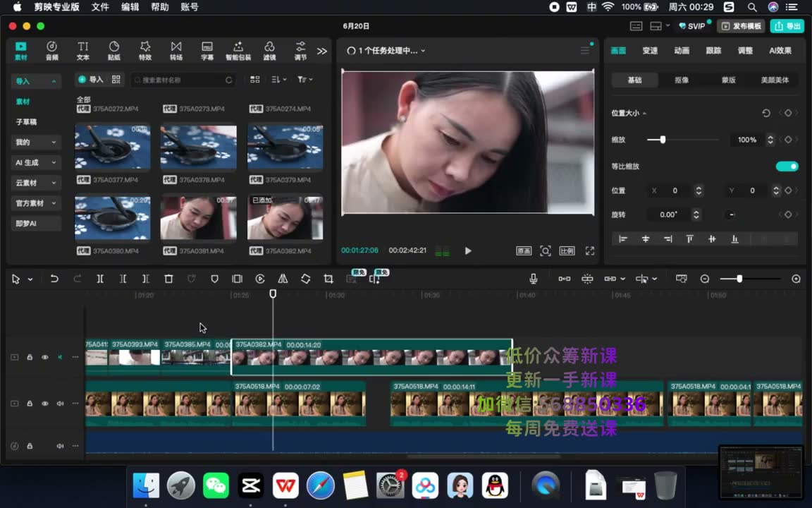Click the SVIP membership button

[692, 26]
